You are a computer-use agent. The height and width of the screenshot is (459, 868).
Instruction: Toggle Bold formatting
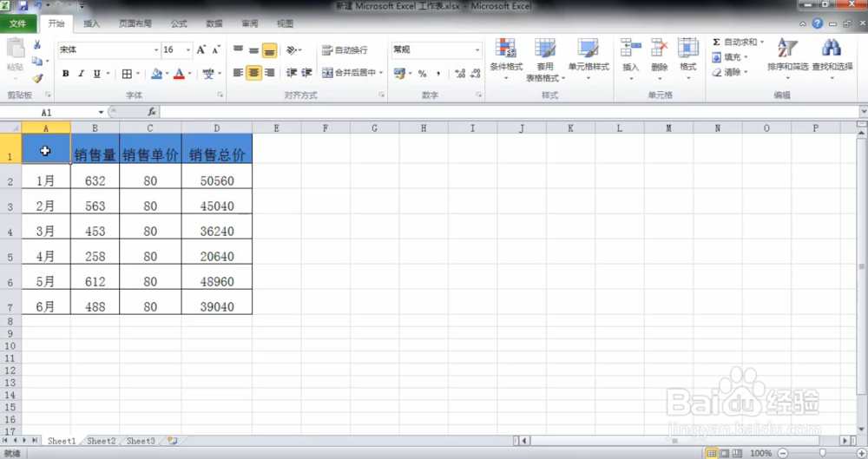tap(65, 73)
